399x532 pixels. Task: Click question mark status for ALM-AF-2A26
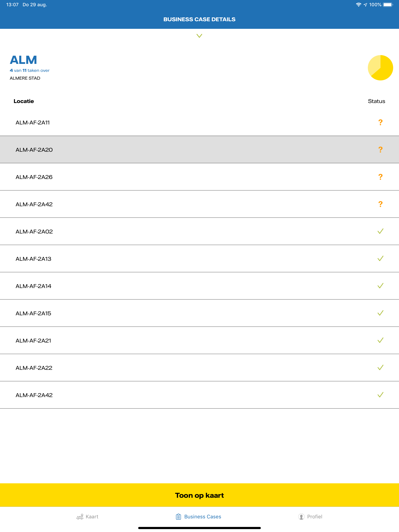(x=380, y=177)
